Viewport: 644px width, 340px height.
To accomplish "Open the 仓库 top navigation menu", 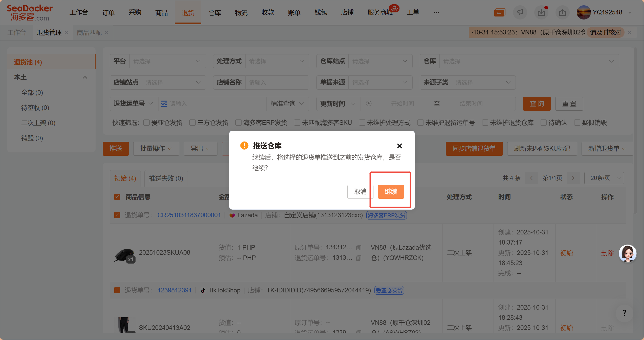I will (214, 12).
